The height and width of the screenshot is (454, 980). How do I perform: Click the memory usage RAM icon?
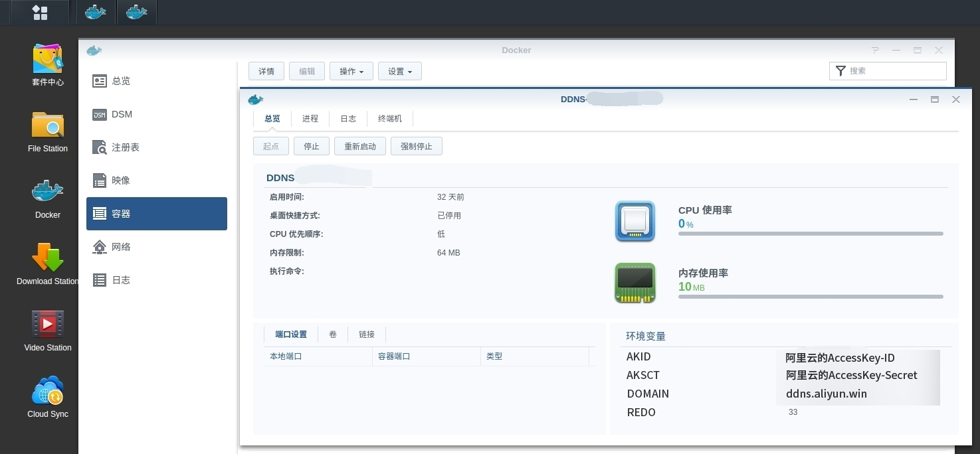635,283
